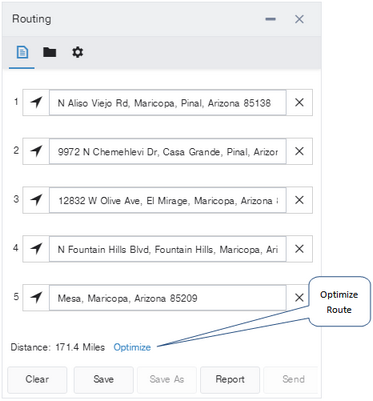373x401 pixels.
Task: Remove the N Aliso Viejo Rd stop
Action: (x=299, y=102)
